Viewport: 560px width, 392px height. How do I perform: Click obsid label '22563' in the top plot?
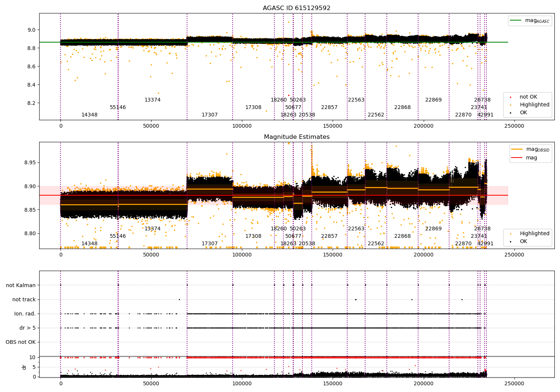point(356,100)
